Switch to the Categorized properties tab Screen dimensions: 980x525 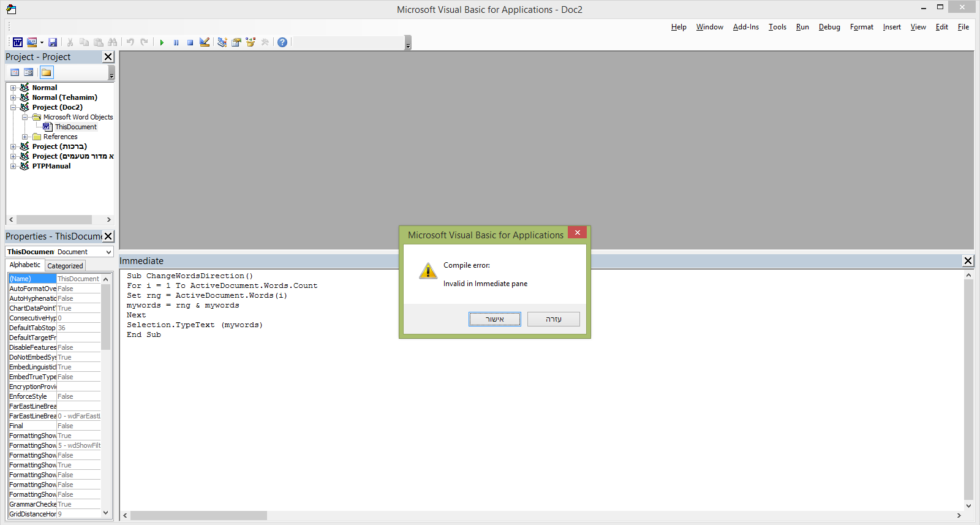(x=65, y=266)
